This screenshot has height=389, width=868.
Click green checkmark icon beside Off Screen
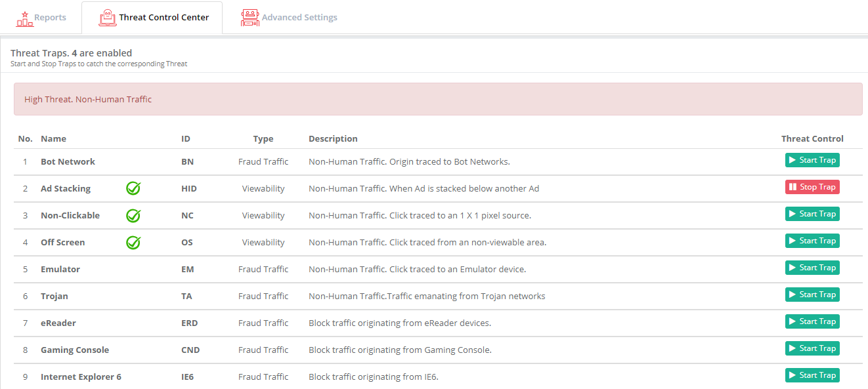133,243
